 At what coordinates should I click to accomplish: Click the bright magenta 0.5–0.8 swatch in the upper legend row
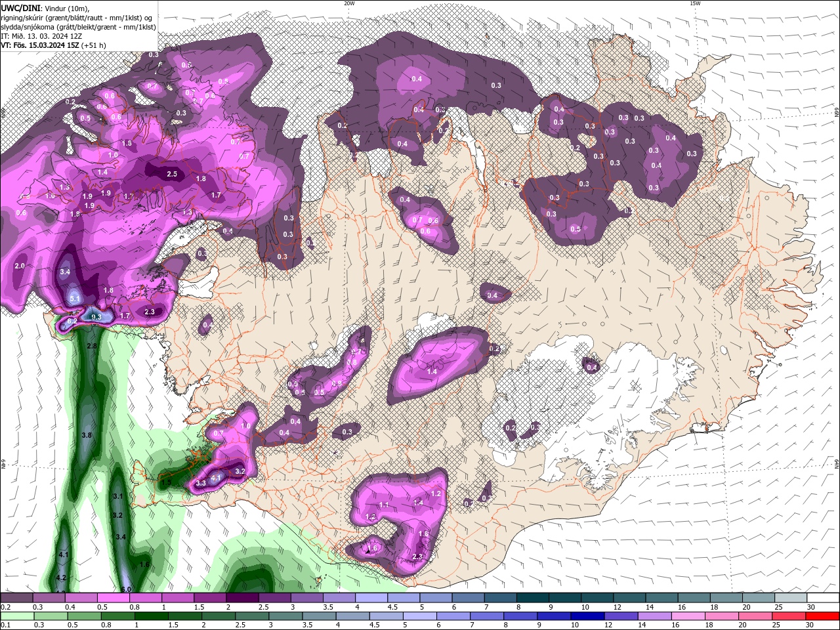click(x=114, y=598)
